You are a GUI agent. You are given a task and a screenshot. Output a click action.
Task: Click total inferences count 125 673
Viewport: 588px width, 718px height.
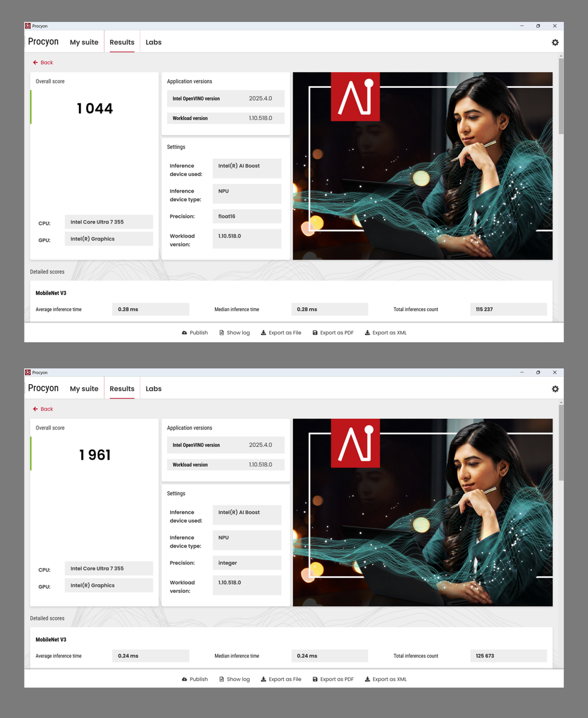[x=508, y=656]
